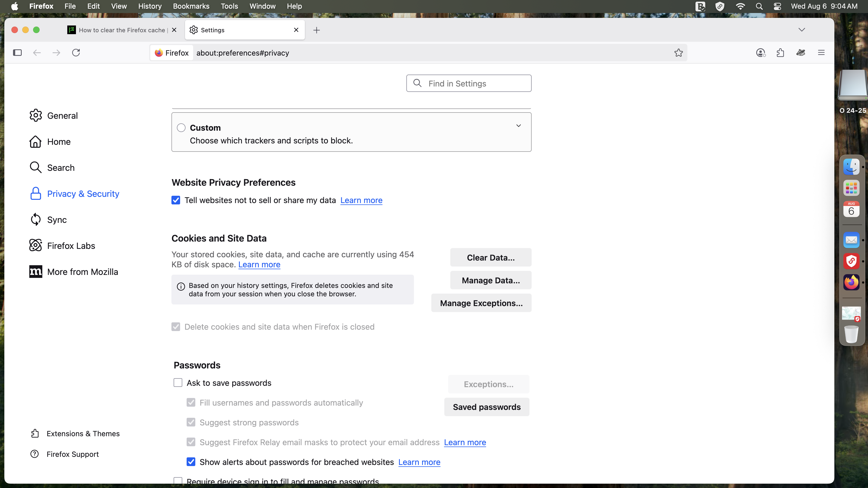Screen dimensions: 868x488
Task: Open the Firefox account icon
Action: (761, 53)
